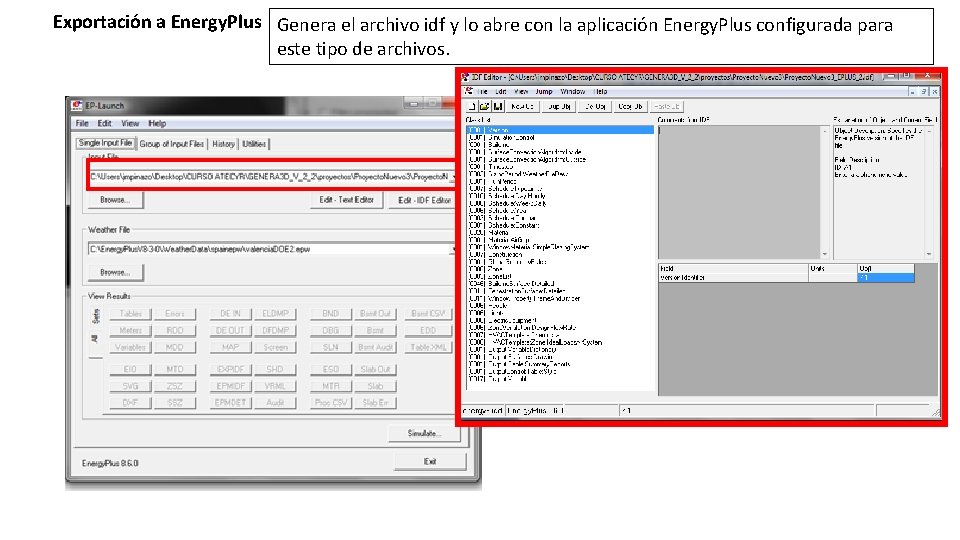Click Paste Obj in IDF Editor toolbar

[666, 107]
